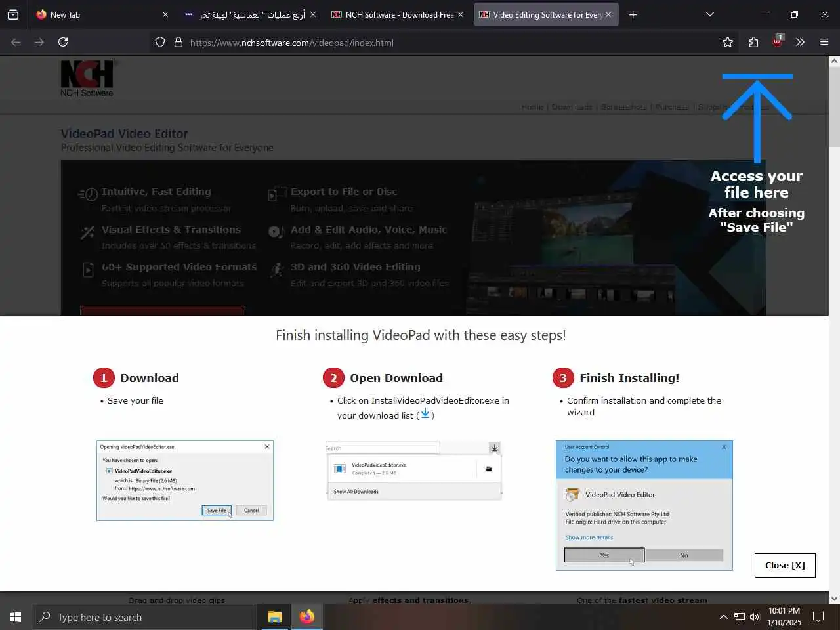This screenshot has height=630, width=840.
Task: Click the Save File dialog screenshot thumbnail
Action: click(185, 480)
